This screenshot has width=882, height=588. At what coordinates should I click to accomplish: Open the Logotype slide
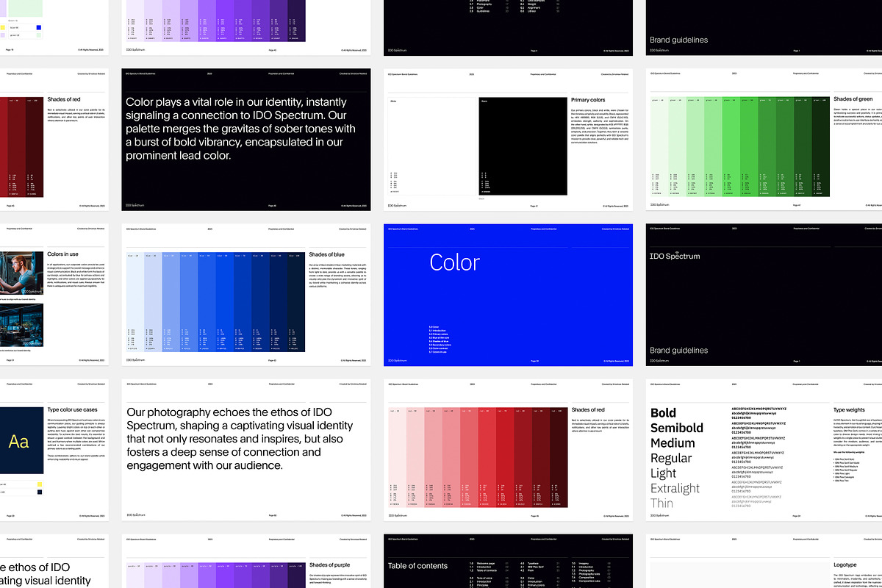(x=764, y=562)
